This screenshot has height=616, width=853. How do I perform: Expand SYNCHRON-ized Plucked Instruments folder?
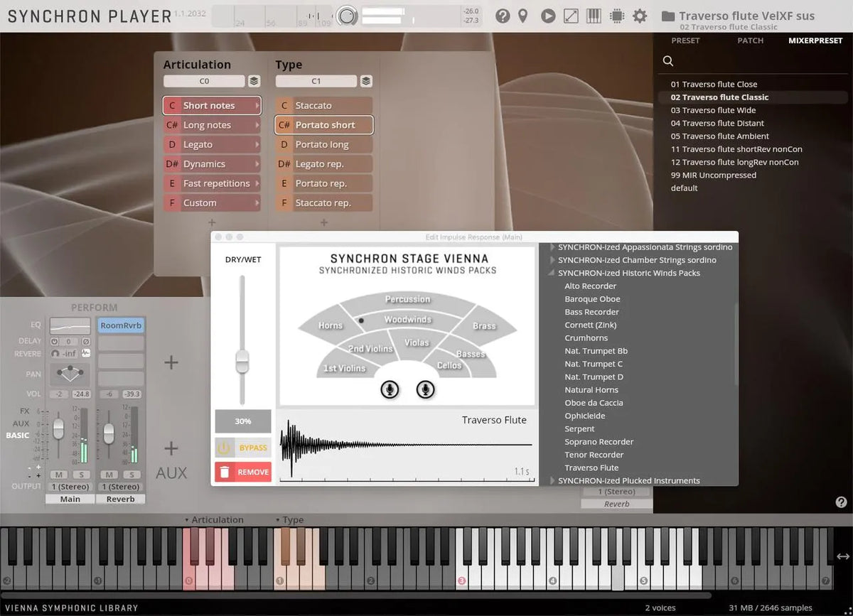click(553, 481)
